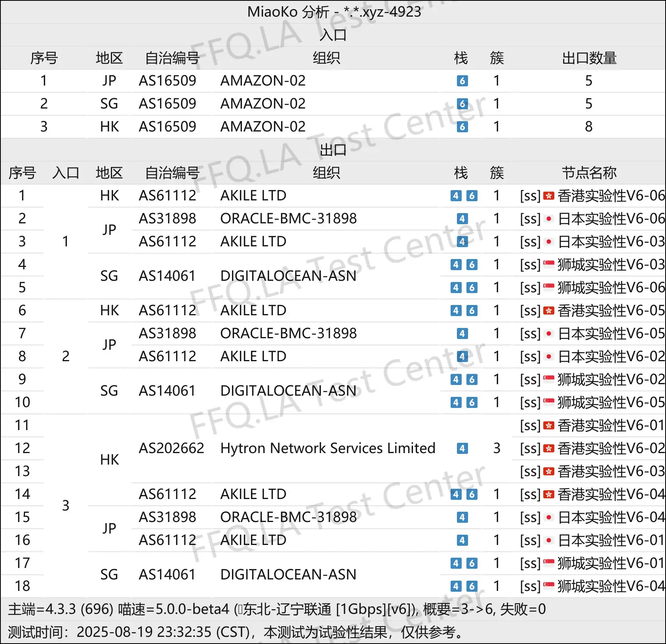Click Japan flag beside 日本实验性V6-06

(548, 219)
